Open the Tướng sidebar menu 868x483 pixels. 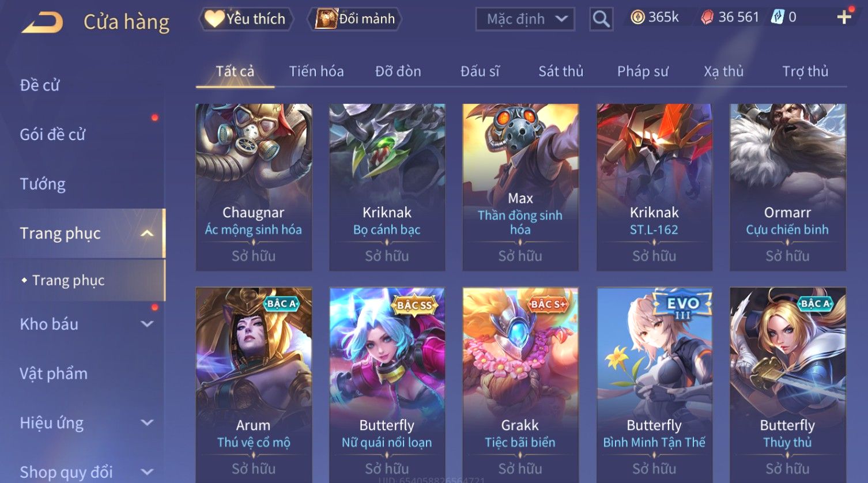click(43, 184)
